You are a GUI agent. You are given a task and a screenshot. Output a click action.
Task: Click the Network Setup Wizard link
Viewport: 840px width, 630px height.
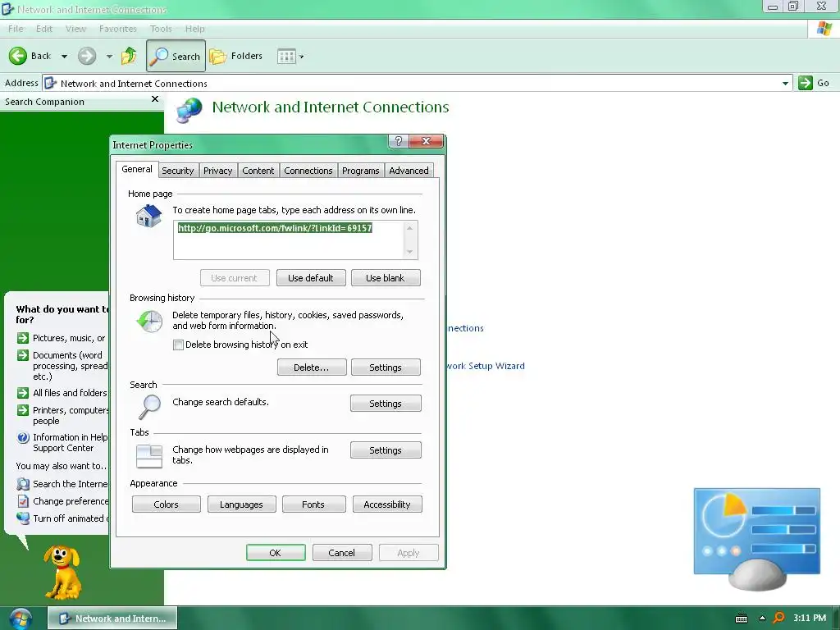[x=486, y=366]
